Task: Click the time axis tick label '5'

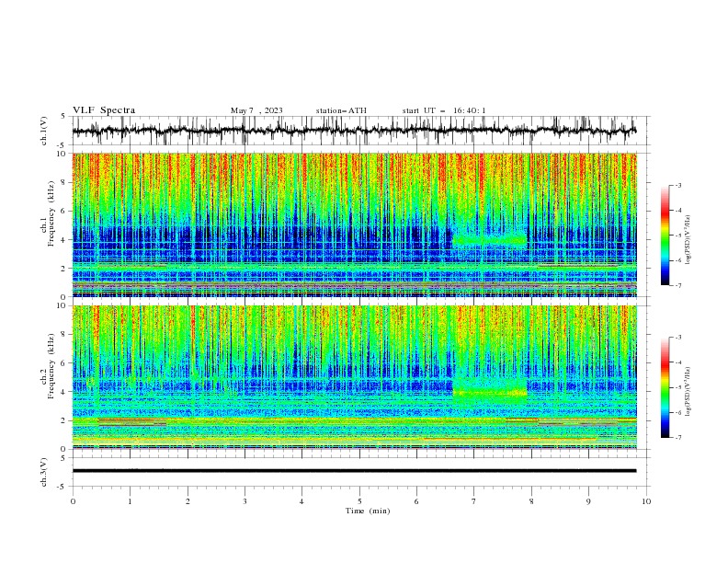Action: (359, 501)
